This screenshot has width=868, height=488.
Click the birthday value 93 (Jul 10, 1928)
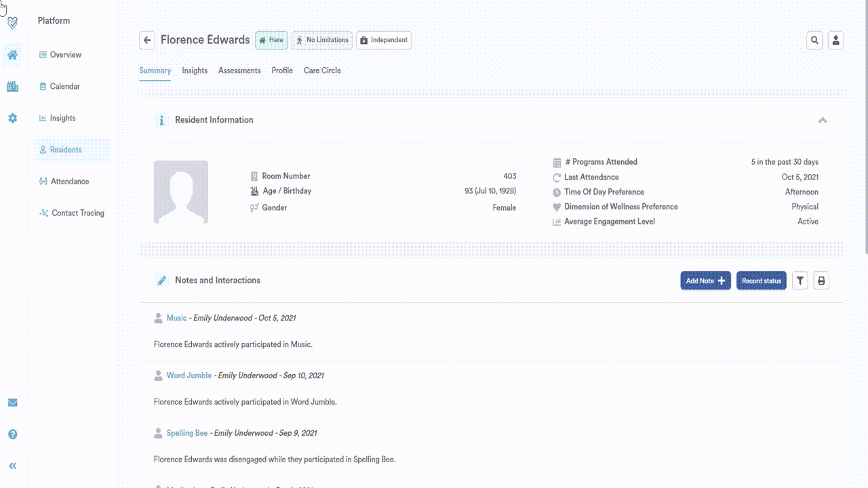(490, 191)
